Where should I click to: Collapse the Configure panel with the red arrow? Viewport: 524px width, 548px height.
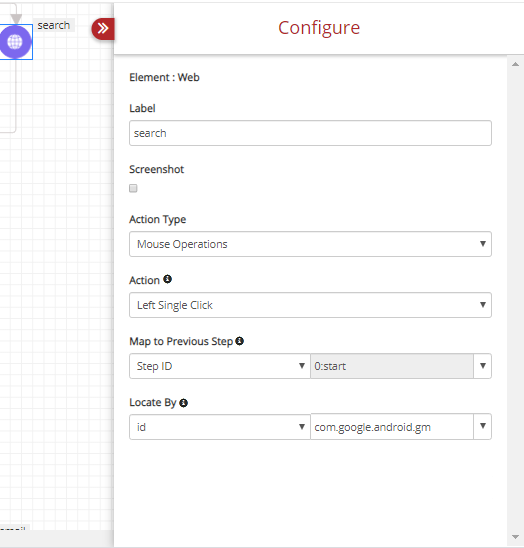coord(103,29)
